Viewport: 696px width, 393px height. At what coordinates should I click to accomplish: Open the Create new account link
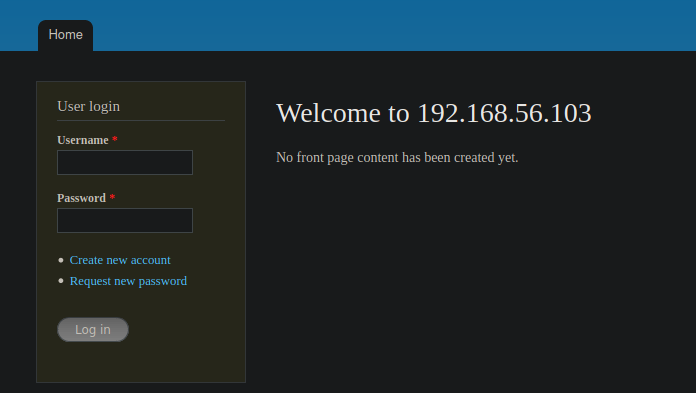pyautogui.click(x=120, y=260)
